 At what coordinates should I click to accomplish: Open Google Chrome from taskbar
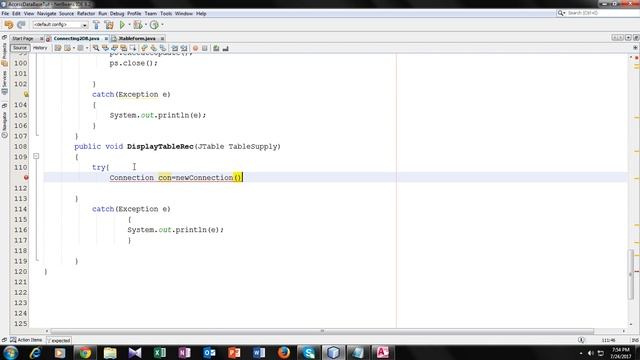(x=85, y=353)
